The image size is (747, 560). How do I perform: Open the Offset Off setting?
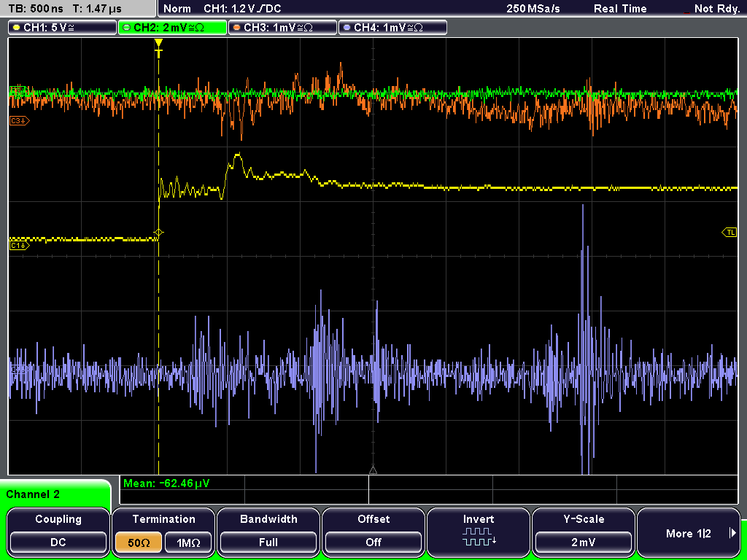(x=373, y=542)
